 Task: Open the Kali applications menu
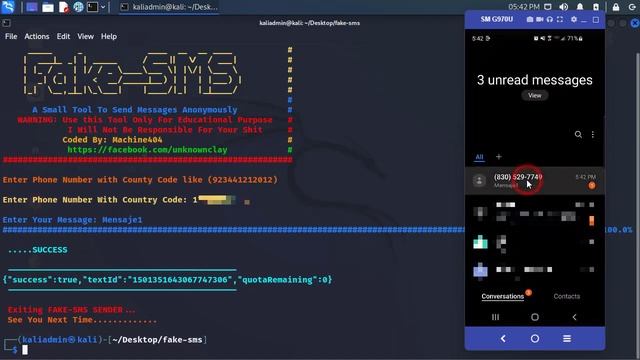pyautogui.click(x=8, y=7)
